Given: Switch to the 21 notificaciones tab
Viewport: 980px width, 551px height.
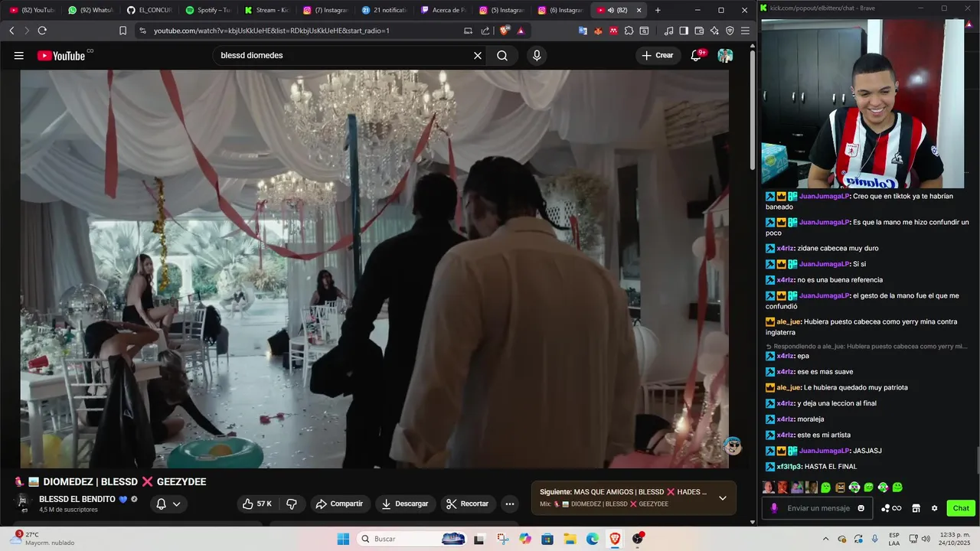Looking at the screenshot, I should [x=385, y=10].
